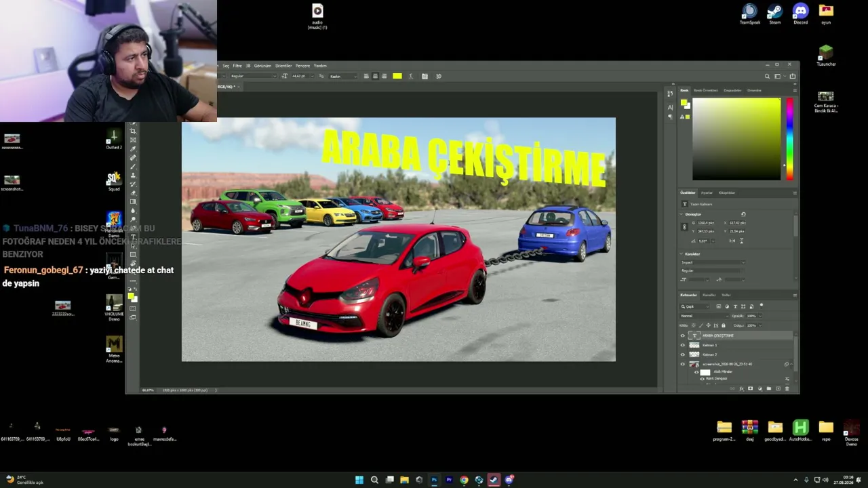The height and width of the screenshot is (488, 868).
Task: Click the foreground color swatch in toolbar
Action: (131, 296)
